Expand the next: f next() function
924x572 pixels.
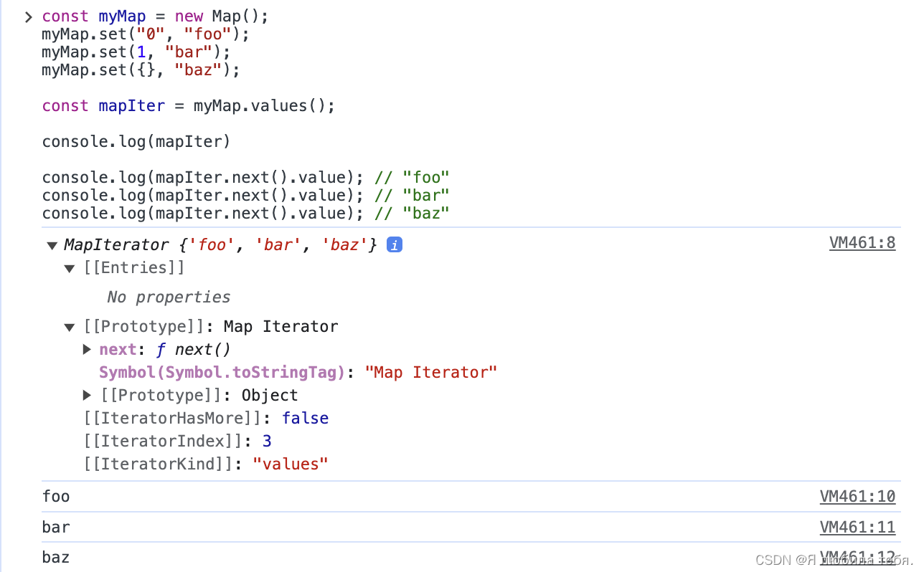(x=87, y=350)
